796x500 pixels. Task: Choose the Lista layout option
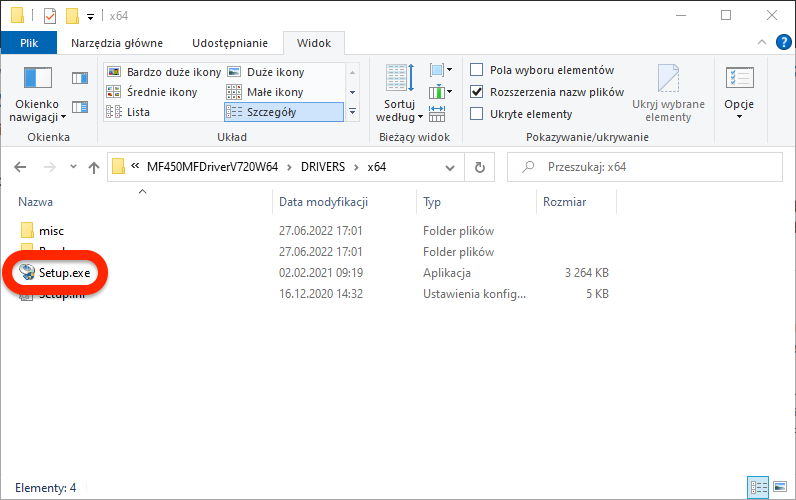[x=138, y=112]
